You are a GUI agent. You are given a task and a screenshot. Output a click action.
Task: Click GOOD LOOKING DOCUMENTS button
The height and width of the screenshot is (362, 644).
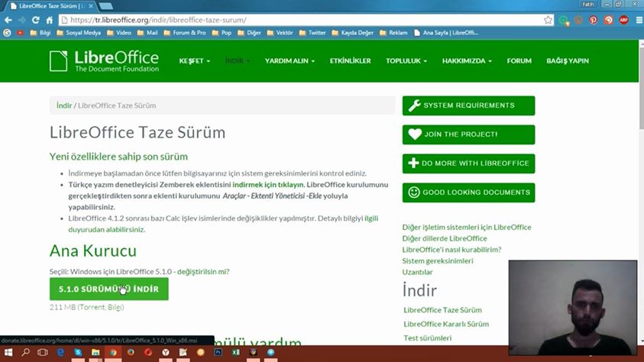(468, 192)
